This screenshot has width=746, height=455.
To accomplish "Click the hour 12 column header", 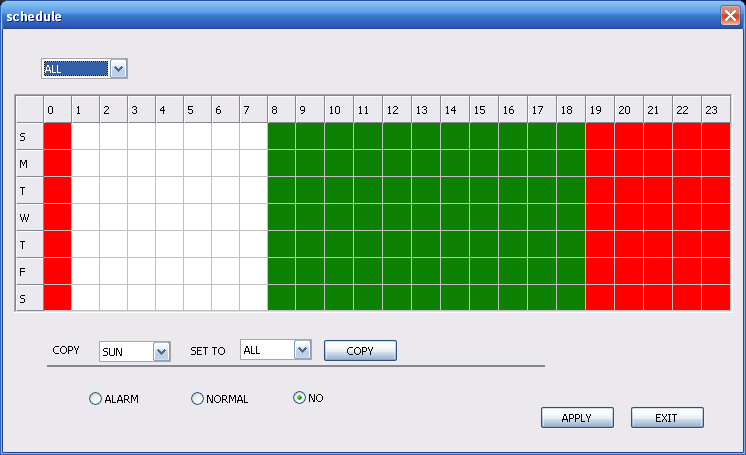I will coord(397,109).
